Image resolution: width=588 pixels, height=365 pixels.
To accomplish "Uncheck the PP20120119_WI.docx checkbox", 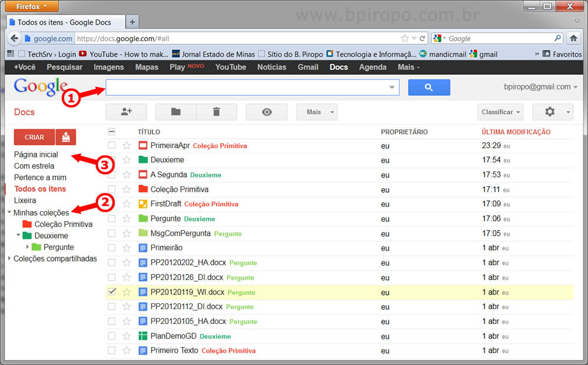I will tap(112, 292).
